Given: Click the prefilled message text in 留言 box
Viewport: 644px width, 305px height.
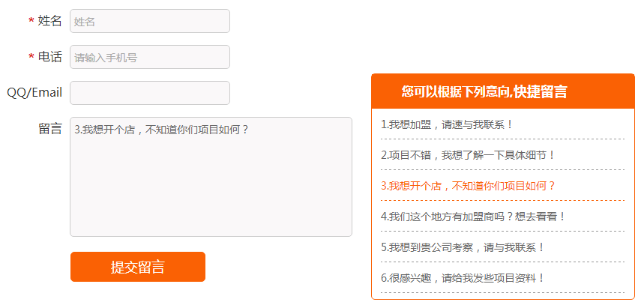Looking at the screenshot, I should pos(161,130).
